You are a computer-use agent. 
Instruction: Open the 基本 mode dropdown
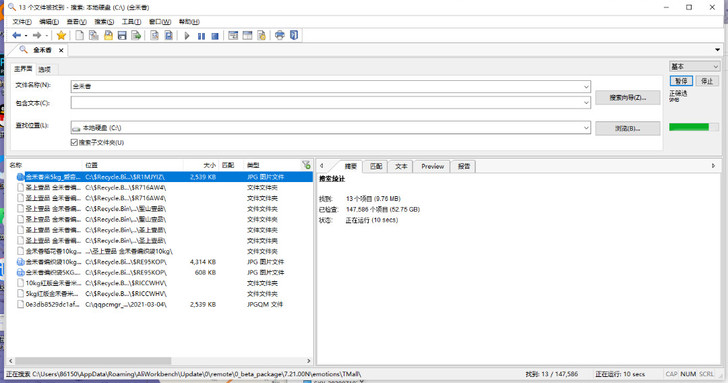[x=694, y=66]
